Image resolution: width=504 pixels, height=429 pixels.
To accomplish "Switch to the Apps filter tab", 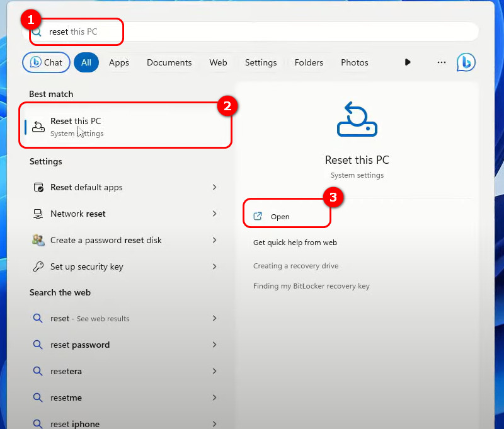I will point(119,62).
